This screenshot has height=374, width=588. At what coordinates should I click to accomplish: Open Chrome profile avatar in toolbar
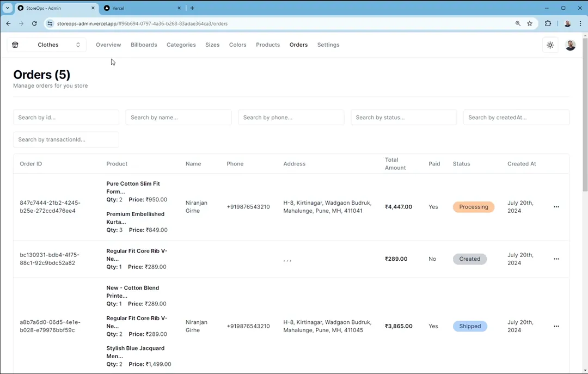pos(567,23)
